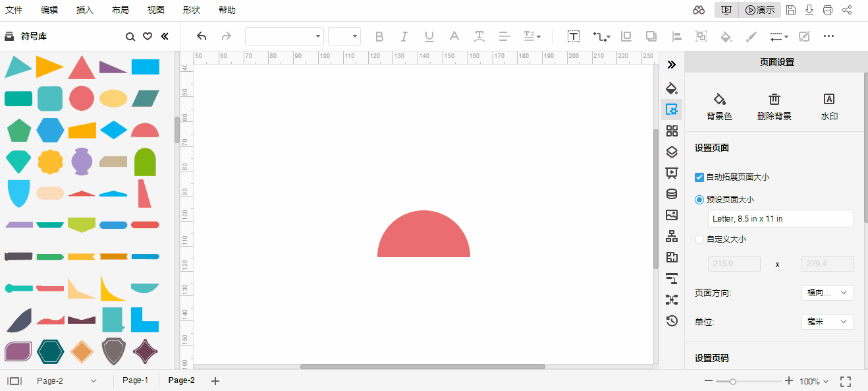Open the 插入 menu
This screenshot has height=391, width=868.
point(85,10)
